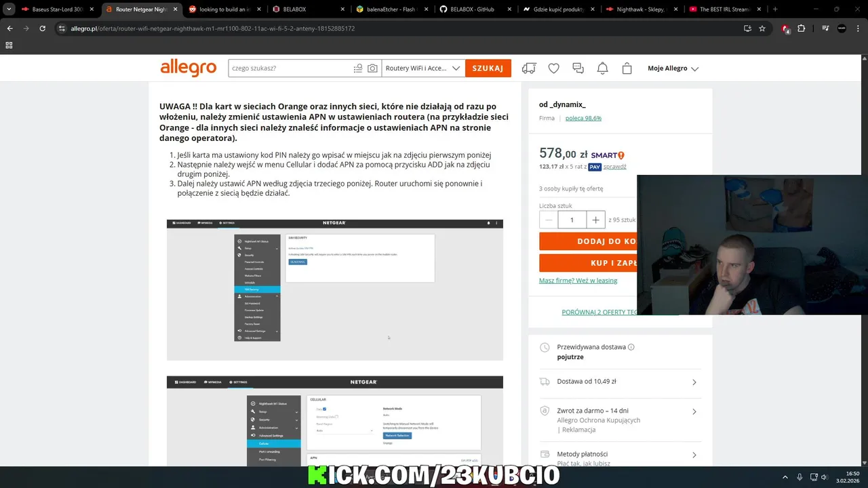Viewport: 868px width, 488px height.
Task: Click info icon next to Przewidywana dostawa
Action: (x=631, y=347)
